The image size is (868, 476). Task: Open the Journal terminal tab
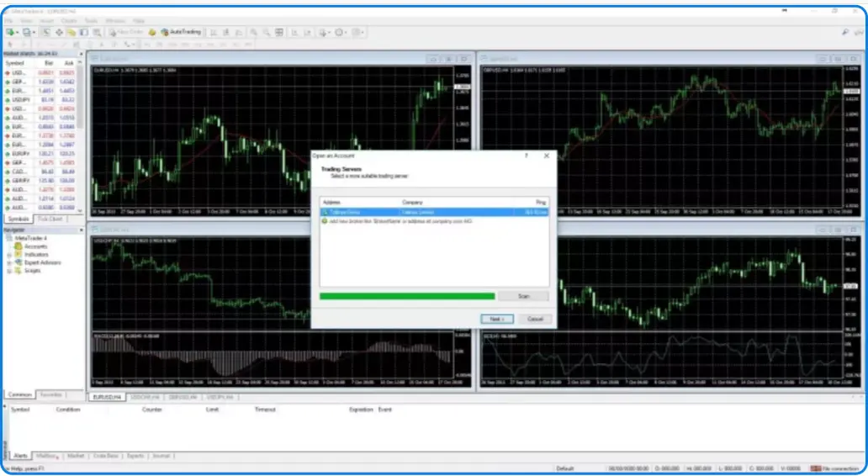pos(161,456)
